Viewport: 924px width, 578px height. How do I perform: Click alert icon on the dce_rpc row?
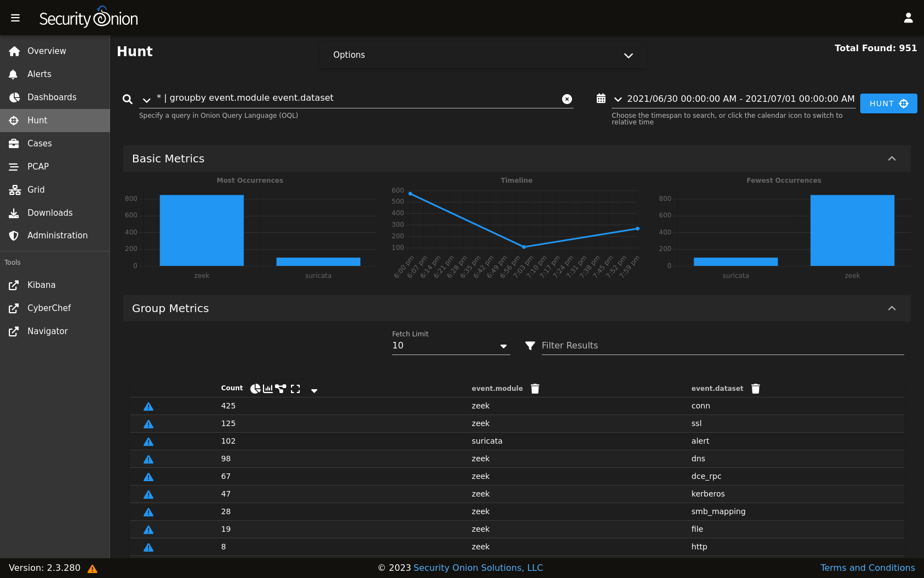(x=148, y=477)
